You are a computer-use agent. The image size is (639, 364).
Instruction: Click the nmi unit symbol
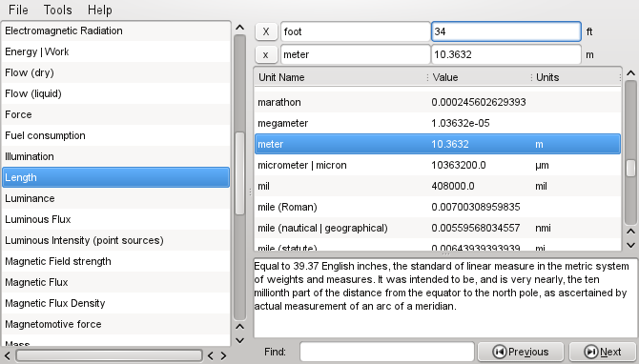(543, 228)
